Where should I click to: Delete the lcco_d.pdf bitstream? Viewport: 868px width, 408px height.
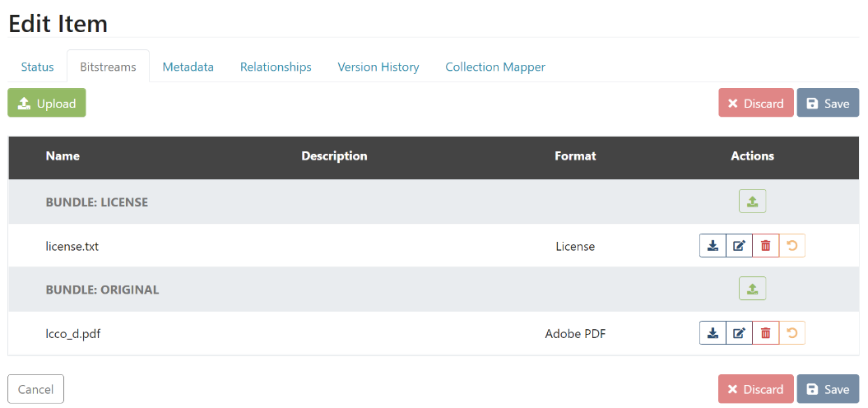[765, 333]
